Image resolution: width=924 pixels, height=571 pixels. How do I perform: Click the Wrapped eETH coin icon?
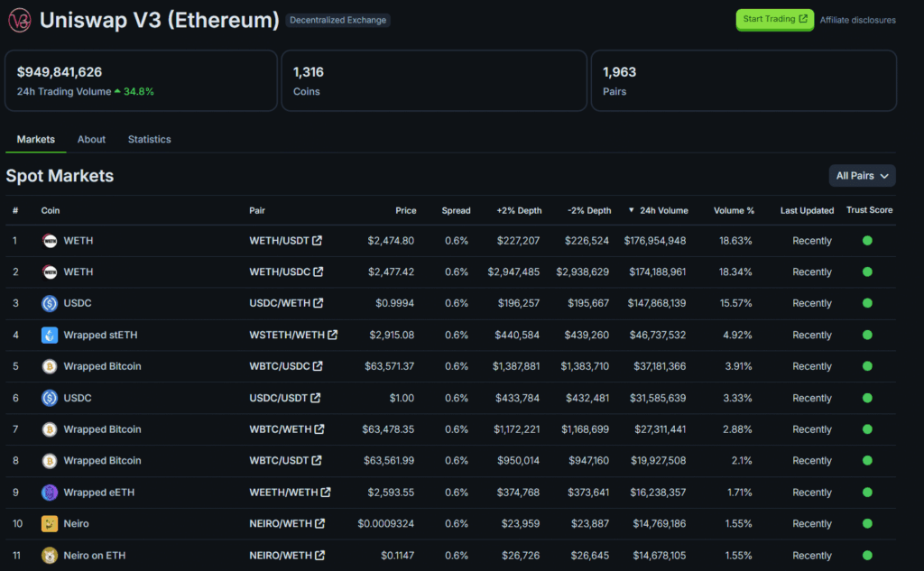coord(50,493)
